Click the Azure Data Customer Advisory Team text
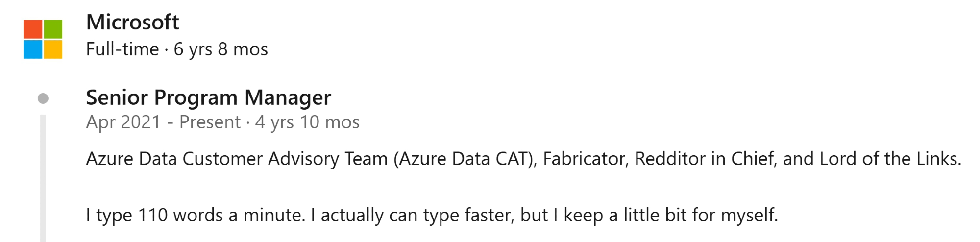 (x=237, y=159)
